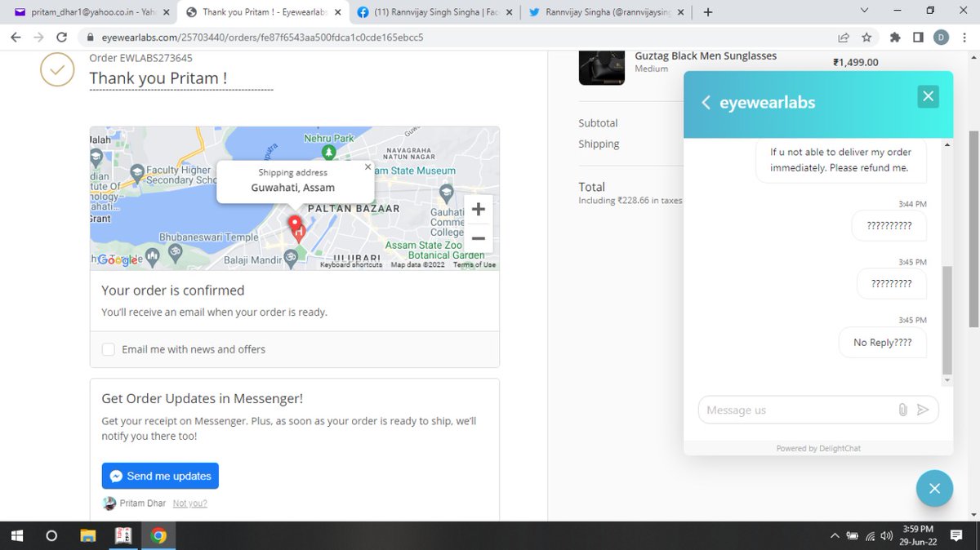
Task: Click the chat panel scrollbar thumb
Action: [x=947, y=320]
